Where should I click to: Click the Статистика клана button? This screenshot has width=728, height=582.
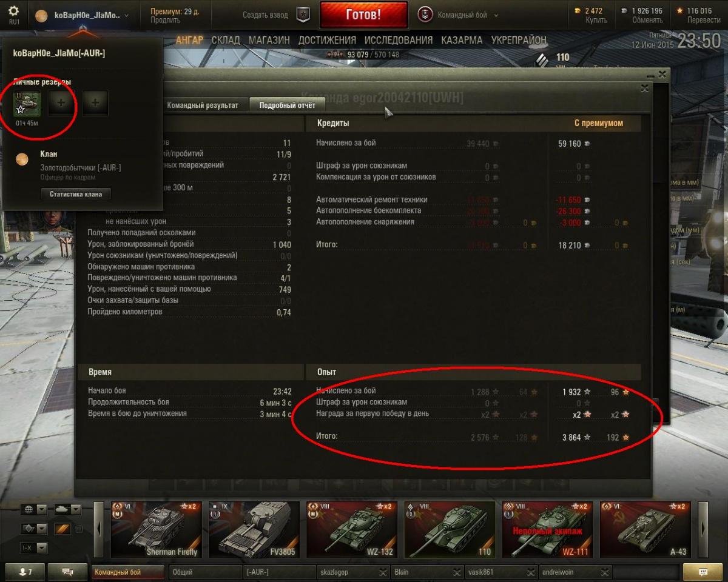click(x=76, y=194)
